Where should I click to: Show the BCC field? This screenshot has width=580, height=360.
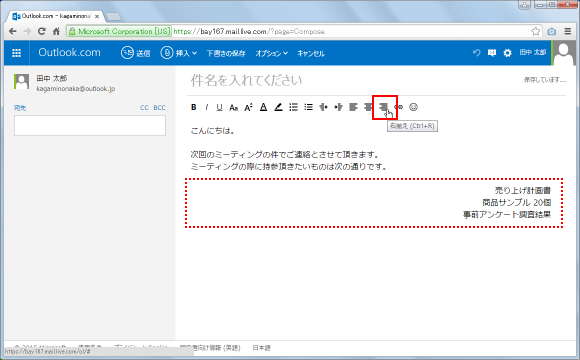click(x=159, y=108)
